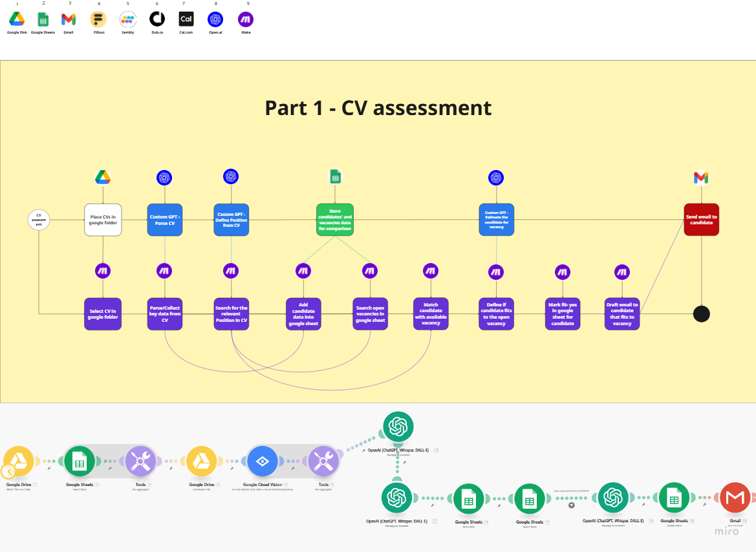Screen dimensions: 756x552
Task: Select the green Store candidates' data box
Action: point(335,220)
